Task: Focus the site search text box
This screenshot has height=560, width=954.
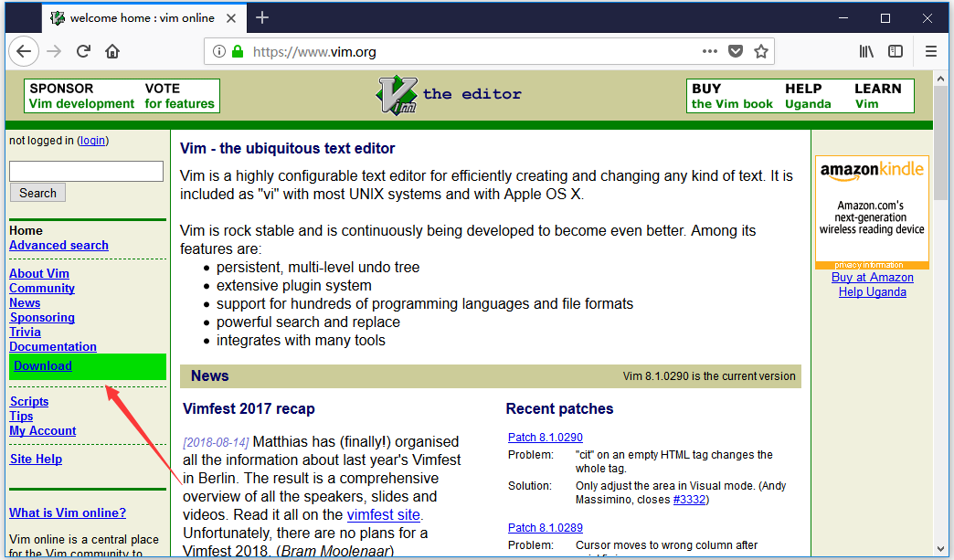Action: (x=87, y=172)
